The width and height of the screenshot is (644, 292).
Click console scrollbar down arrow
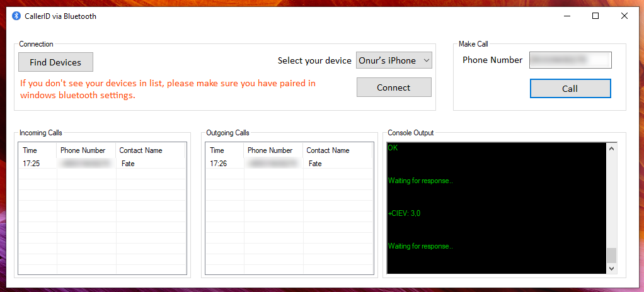click(x=611, y=268)
